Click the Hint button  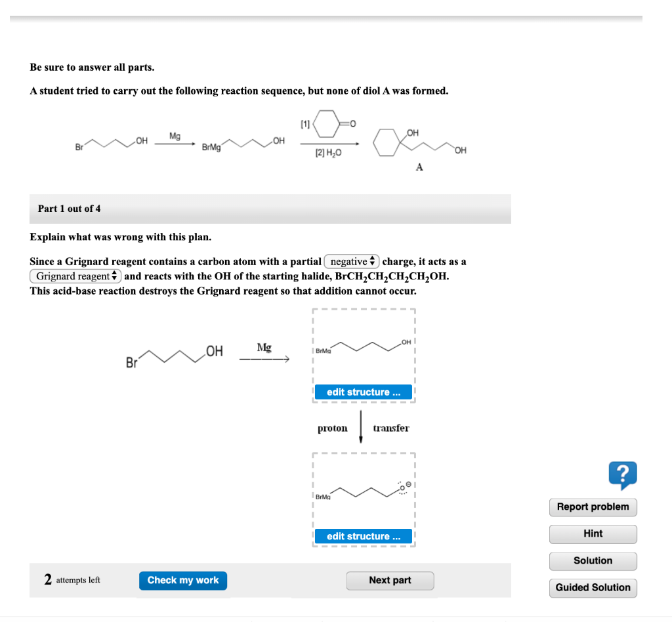tap(593, 533)
